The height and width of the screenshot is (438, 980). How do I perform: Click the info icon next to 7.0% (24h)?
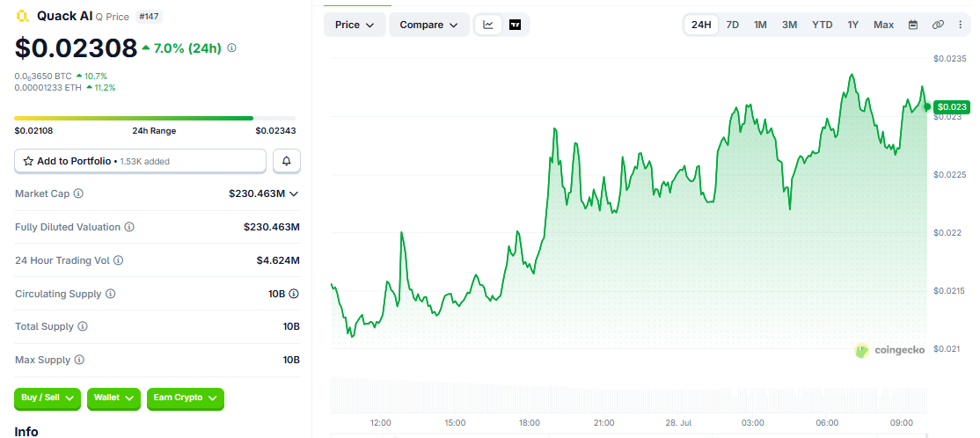[232, 47]
